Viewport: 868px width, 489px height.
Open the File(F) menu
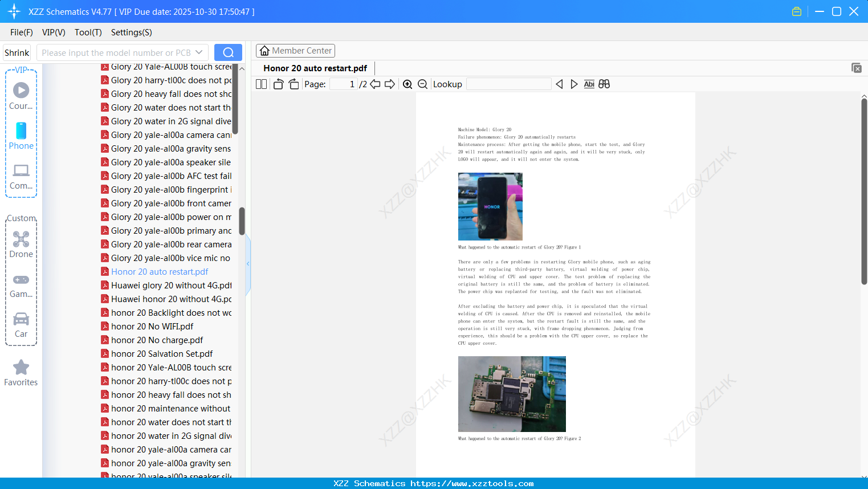(x=22, y=32)
